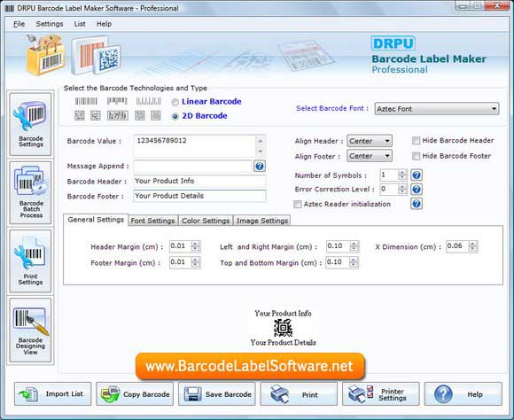Open the List menu
Image resolution: width=514 pixels, height=420 pixels.
pos(80,24)
